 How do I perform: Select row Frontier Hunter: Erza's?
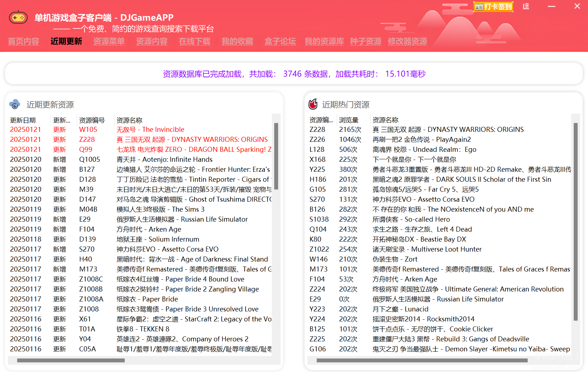pos(140,169)
